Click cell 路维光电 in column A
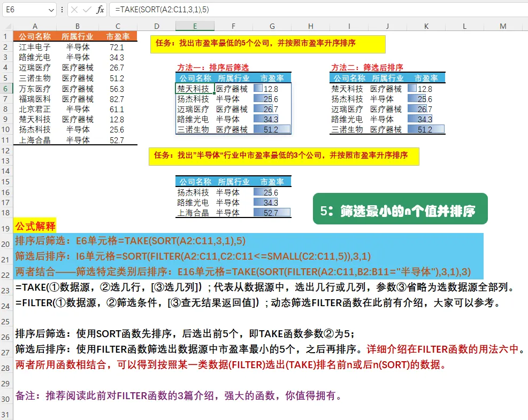 (x=35, y=58)
